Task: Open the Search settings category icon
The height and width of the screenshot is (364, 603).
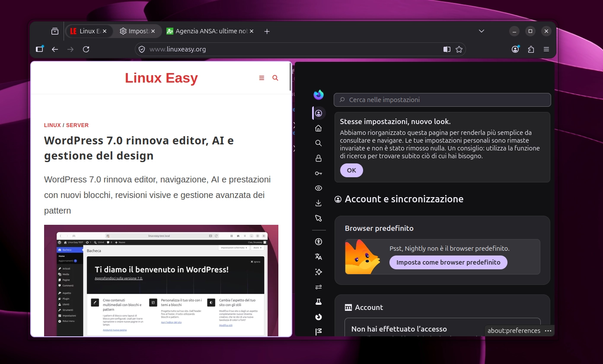Action: [x=319, y=143]
